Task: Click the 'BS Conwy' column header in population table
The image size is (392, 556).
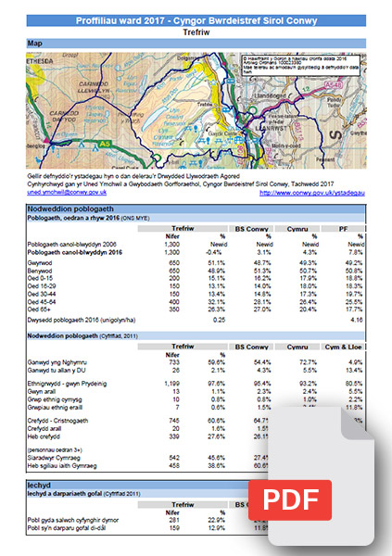Action: click(x=251, y=229)
